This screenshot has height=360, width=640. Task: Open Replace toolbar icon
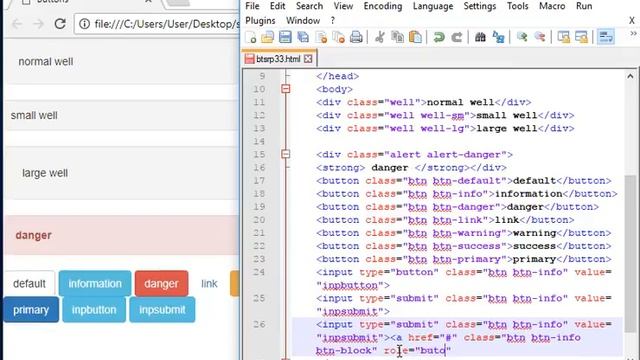(498, 38)
